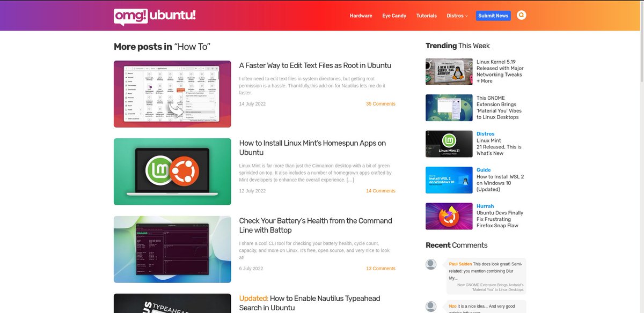Click the blue Distros category label in trending
Viewport: 644px width, 313px height.
[486, 134]
